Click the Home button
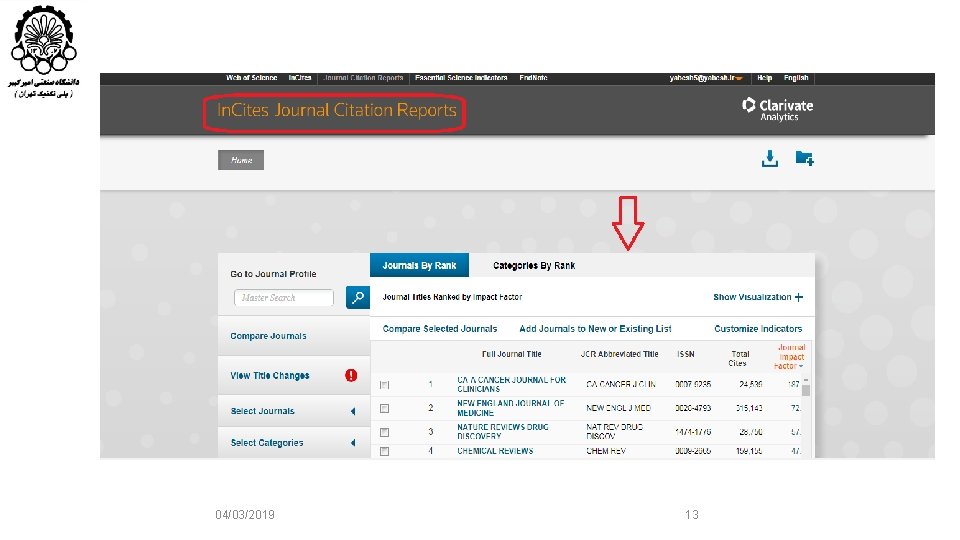The width and height of the screenshot is (960, 540). pos(241,160)
